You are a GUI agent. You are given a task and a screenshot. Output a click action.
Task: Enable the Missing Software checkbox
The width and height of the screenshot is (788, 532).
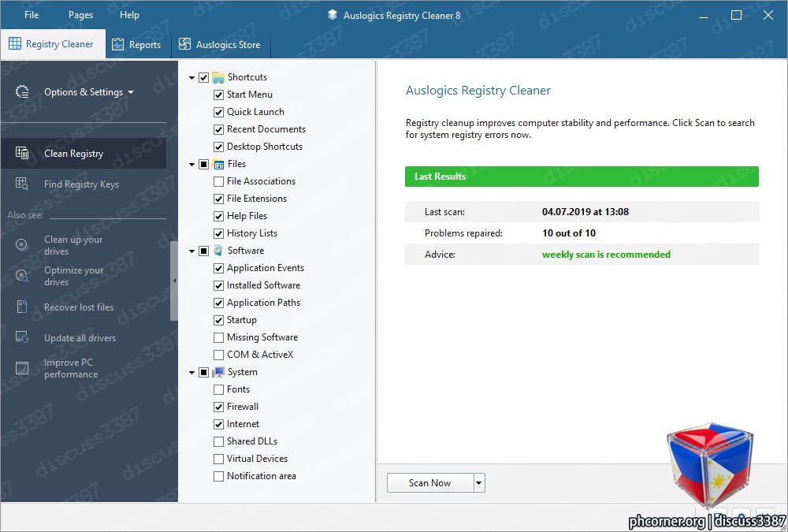(218, 337)
